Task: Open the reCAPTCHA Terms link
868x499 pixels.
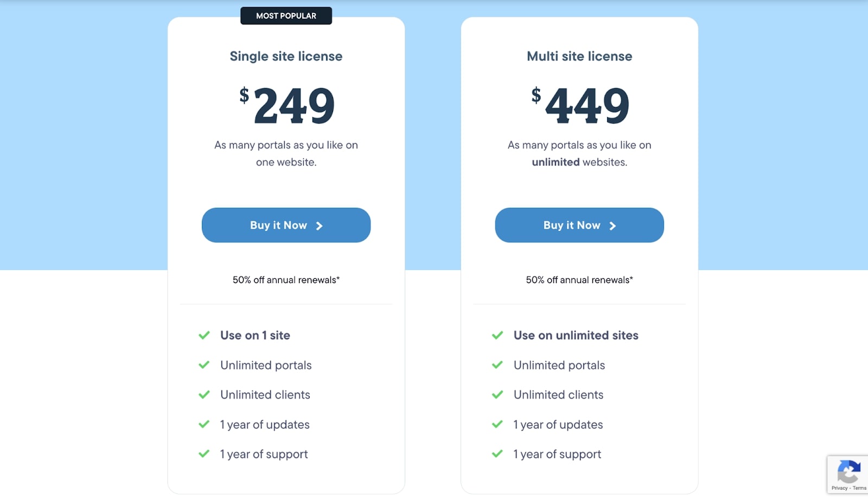Action: coord(859,488)
